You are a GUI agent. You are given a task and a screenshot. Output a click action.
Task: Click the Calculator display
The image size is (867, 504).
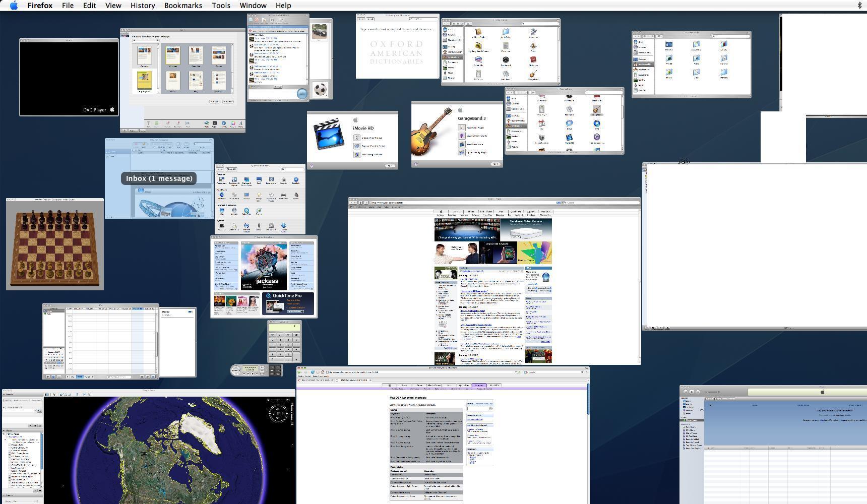click(x=285, y=328)
